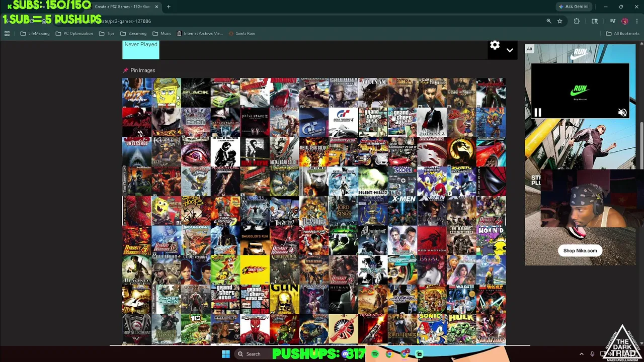Select the Black game cover
This screenshot has height=362, width=644.
(x=196, y=93)
